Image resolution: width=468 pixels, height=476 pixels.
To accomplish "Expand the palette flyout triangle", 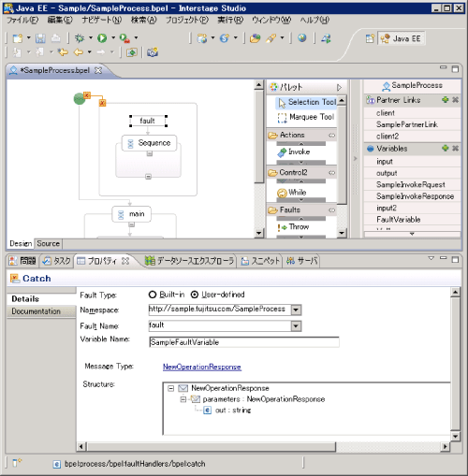I will coord(339,88).
